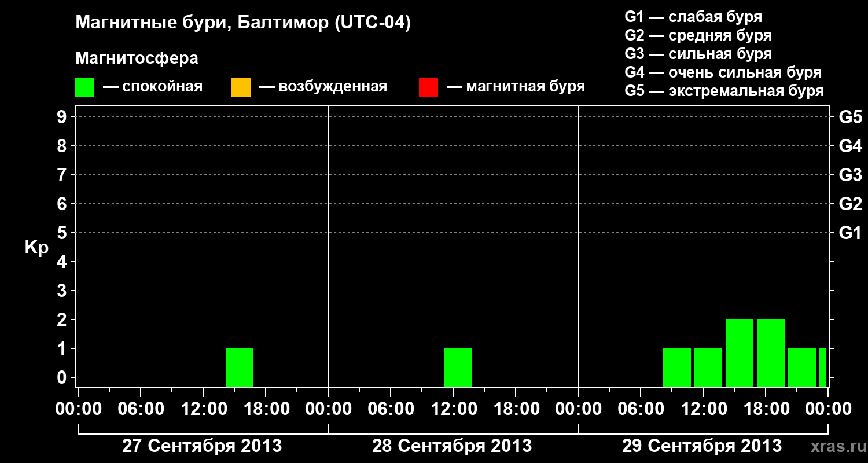Image resolution: width=868 pixels, height=463 pixels.
Task: Click the final 00:00 label ending 29 Сентября
Action: coord(829,409)
